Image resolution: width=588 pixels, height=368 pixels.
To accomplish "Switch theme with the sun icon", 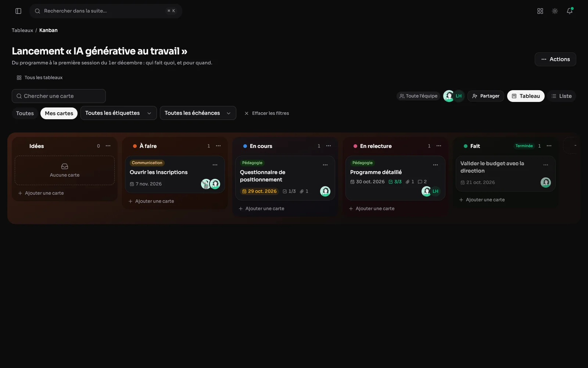I will (555, 11).
